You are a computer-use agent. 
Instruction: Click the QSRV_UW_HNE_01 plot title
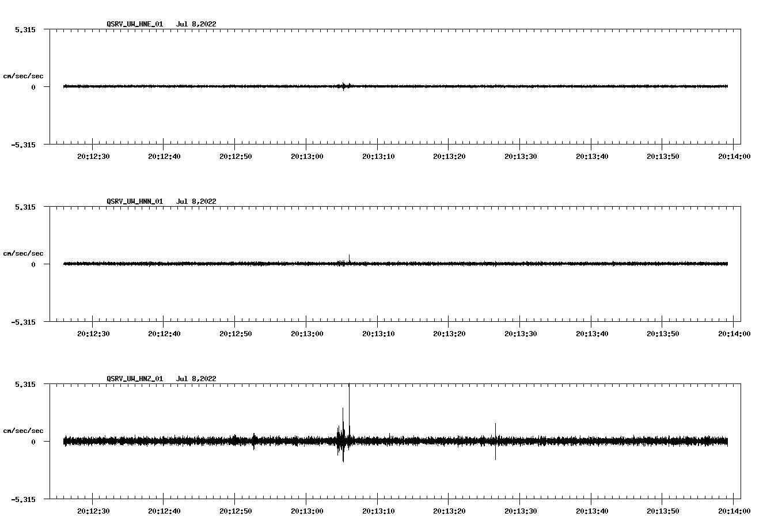point(135,24)
